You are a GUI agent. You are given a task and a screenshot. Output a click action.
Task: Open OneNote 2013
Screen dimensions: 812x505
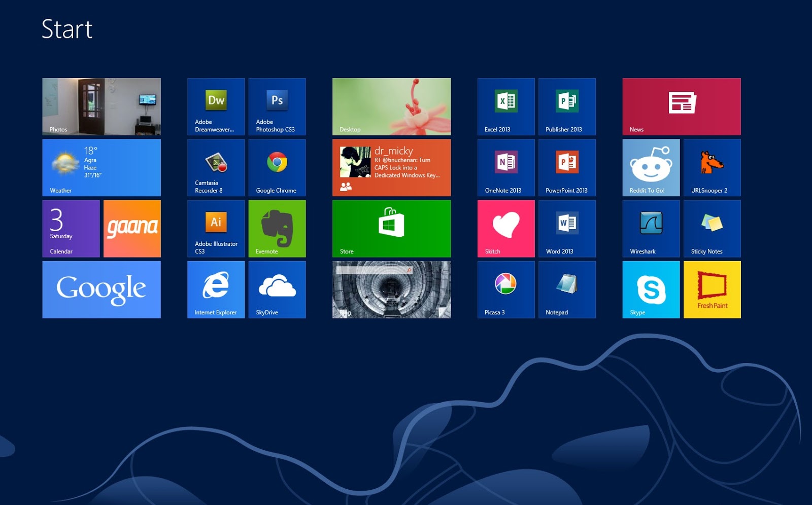pos(506,167)
